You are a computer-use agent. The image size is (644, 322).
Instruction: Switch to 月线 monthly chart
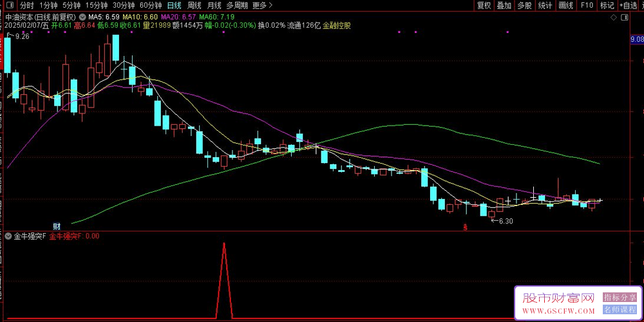[214, 5]
